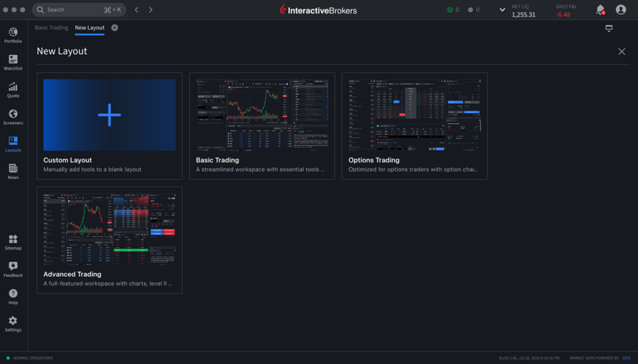Add a new layout tab with plus icon
This screenshot has height=364, width=638.
(x=115, y=27)
